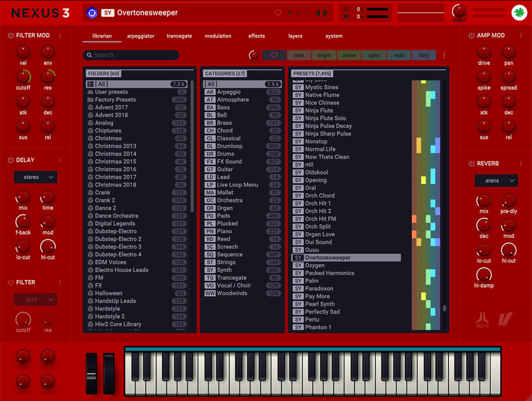Viewport: 532px width, 401px height.
Task: Click the modulation wheel
Action: click(109, 373)
